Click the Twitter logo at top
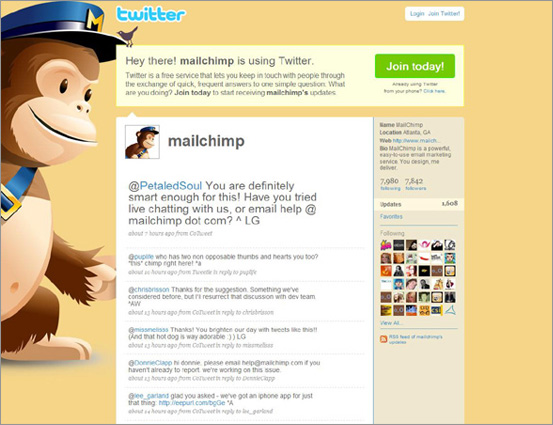This screenshot has height=425, width=553. pos(151,14)
